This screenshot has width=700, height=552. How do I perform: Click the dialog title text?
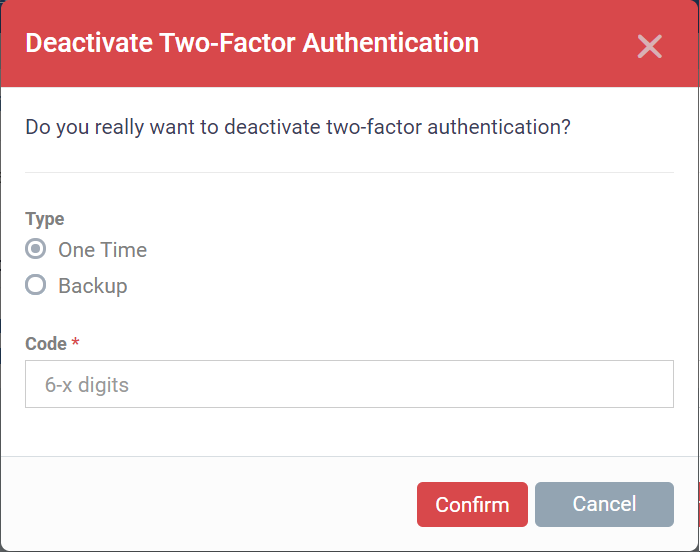coord(252,44)
